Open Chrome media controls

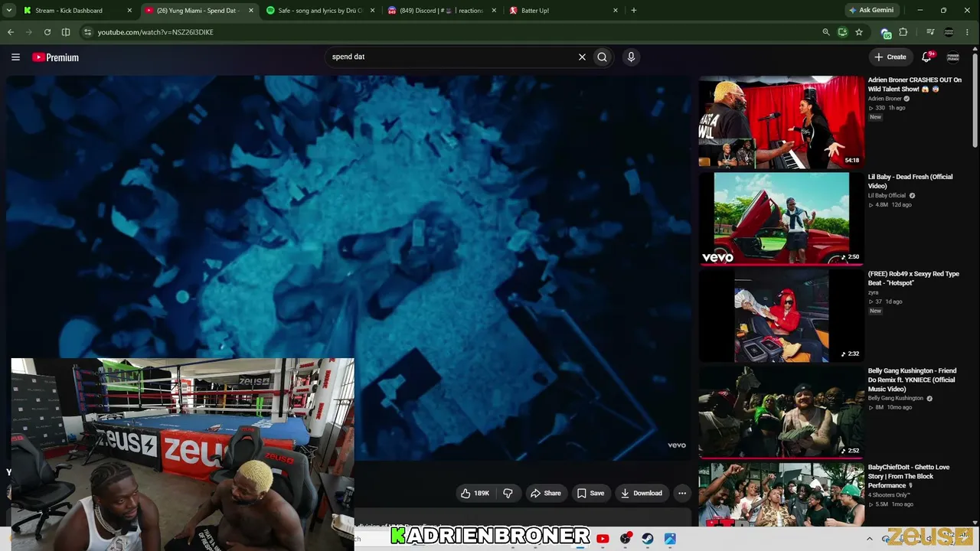pyautogui.click(x=930, y=32)
